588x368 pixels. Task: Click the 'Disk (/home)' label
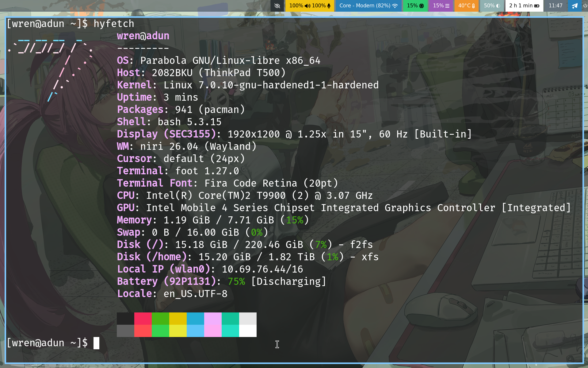152,257
